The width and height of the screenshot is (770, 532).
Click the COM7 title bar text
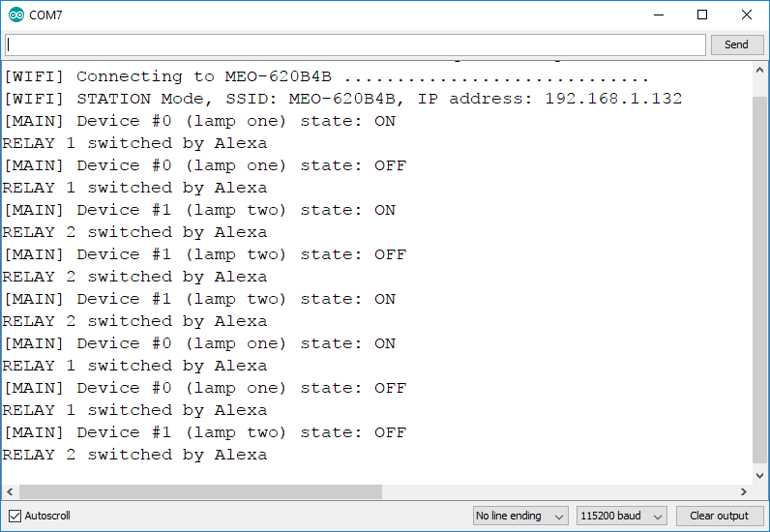tap(45, 15)
